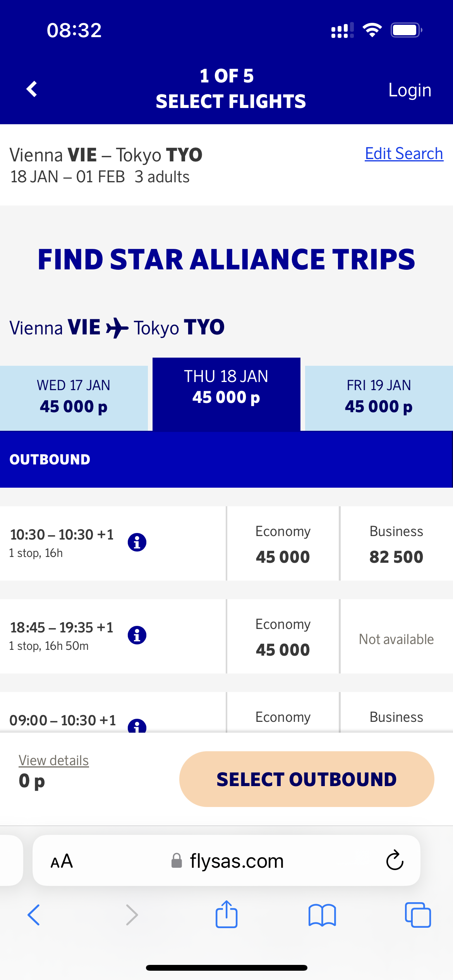Screen dimensions: 453x980
Task: Switch to the FRI 19 JAN date tab
Action: pyautogui.click(x=379, y=397)
